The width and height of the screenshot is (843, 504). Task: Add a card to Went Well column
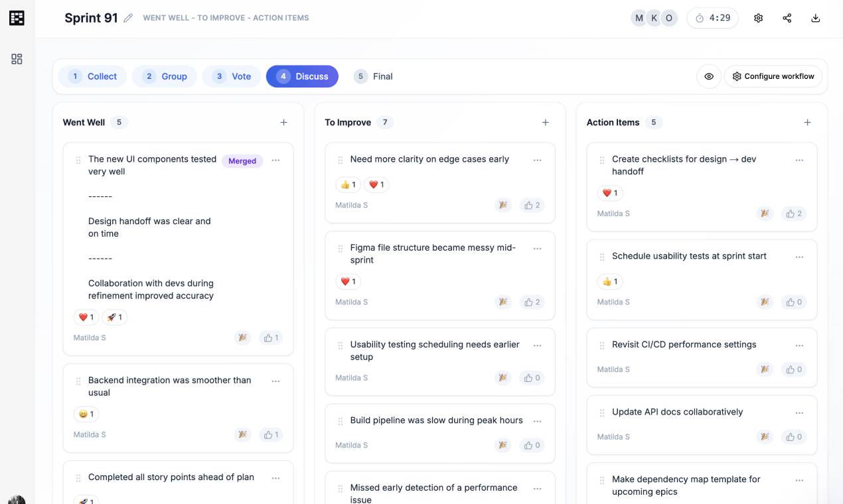pos(283,123)
